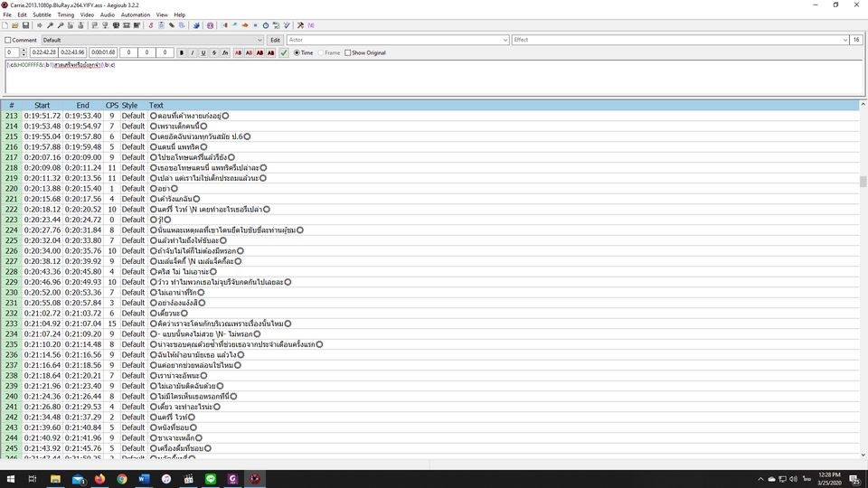Viewport: 868px width, 488px height.
Task: Click the duration field 0:00:01.68
Action: 103,52
